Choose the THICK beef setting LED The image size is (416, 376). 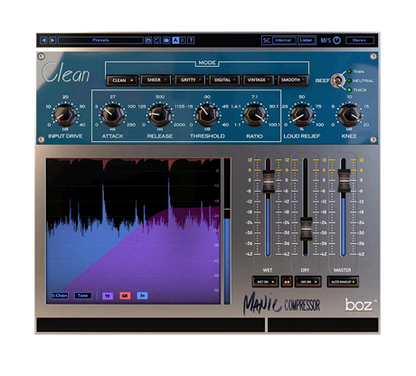tap(349, 90)
